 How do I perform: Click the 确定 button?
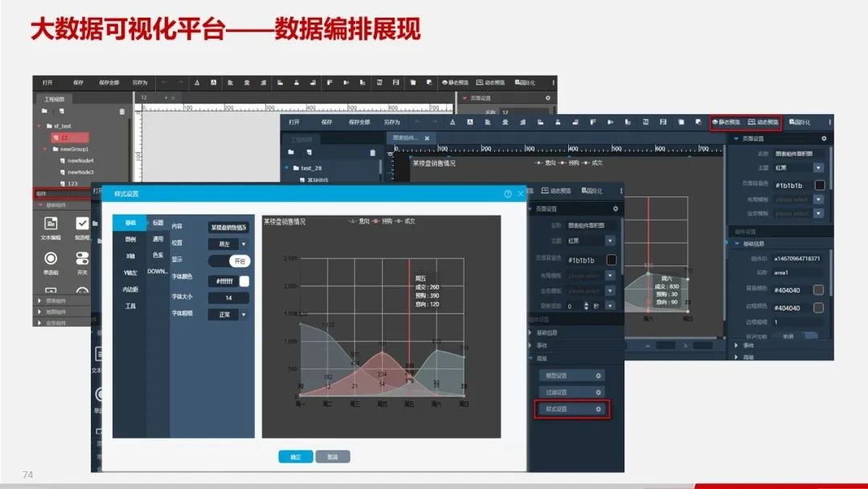click(x=296, y=457)
